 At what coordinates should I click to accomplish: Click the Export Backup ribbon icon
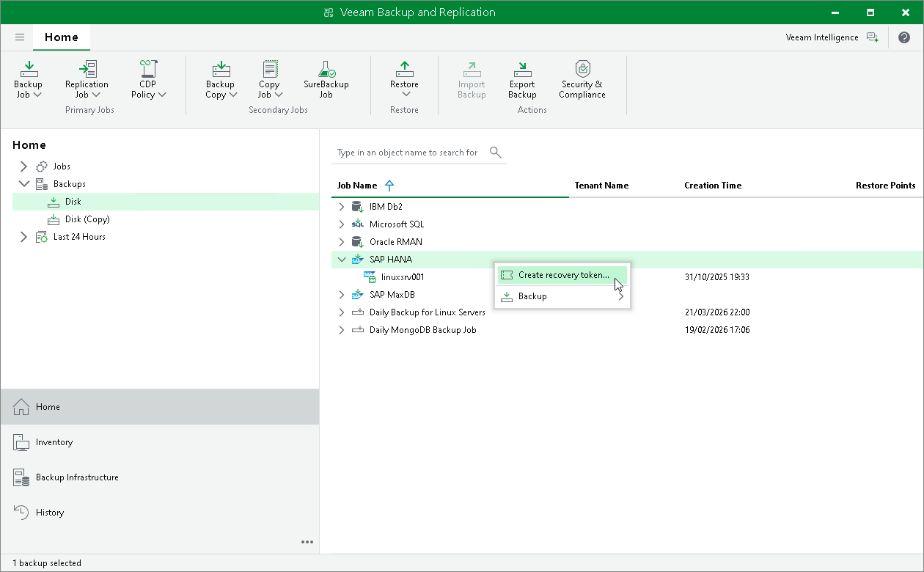pos(522,70)
